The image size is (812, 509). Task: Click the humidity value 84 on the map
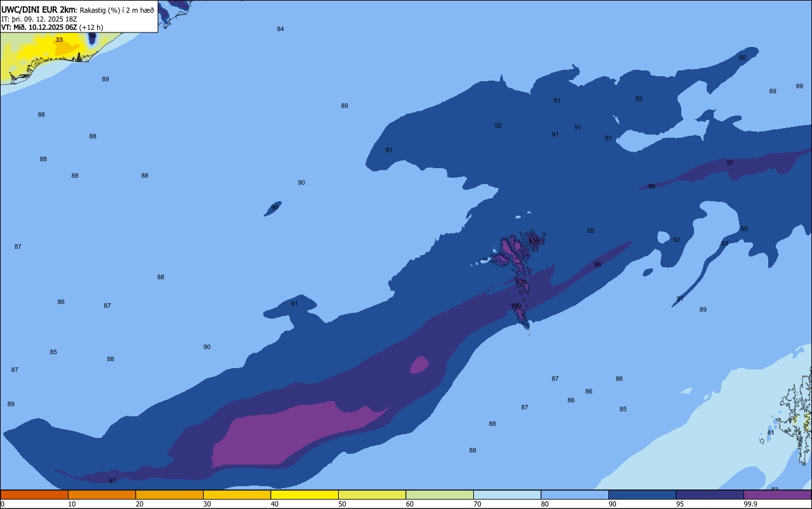[x=280, y=29]
